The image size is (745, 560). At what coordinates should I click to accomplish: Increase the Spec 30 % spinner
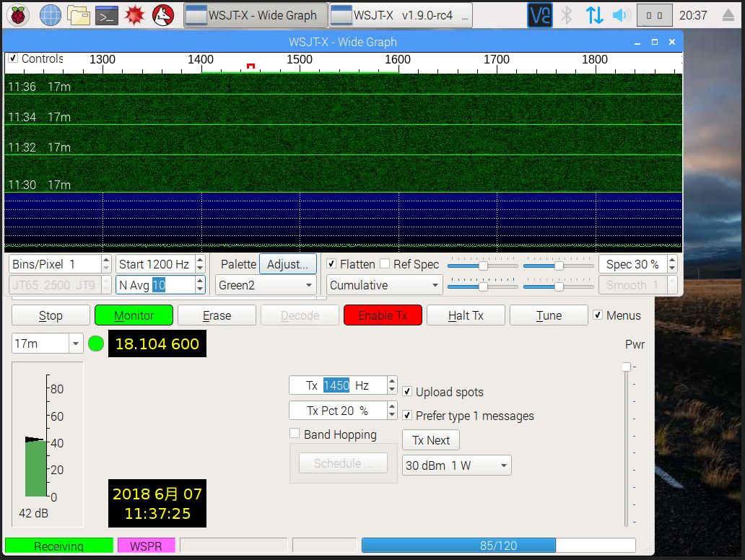click(x=672, y=259)
